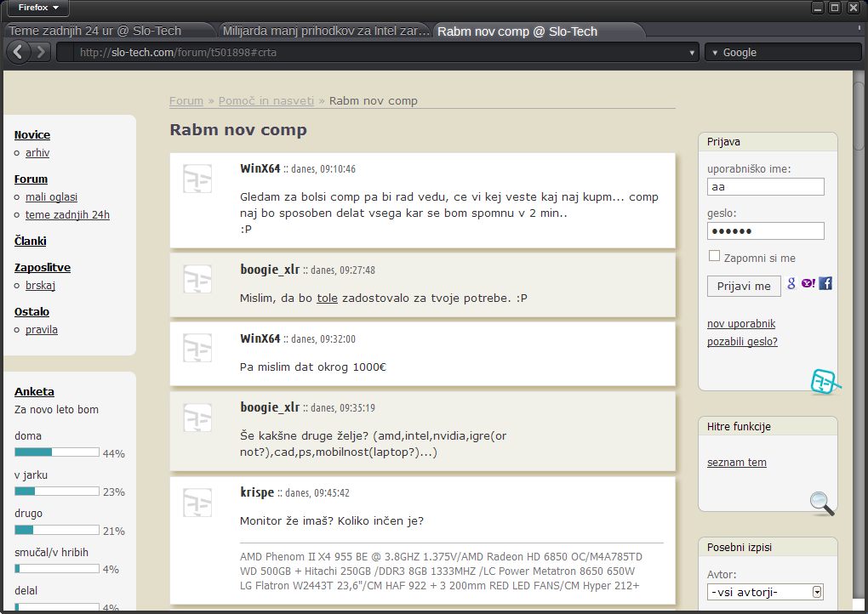Open the Firefox menu dropdown
Viewport: 868px width, 614px height.
pos(37,8)
